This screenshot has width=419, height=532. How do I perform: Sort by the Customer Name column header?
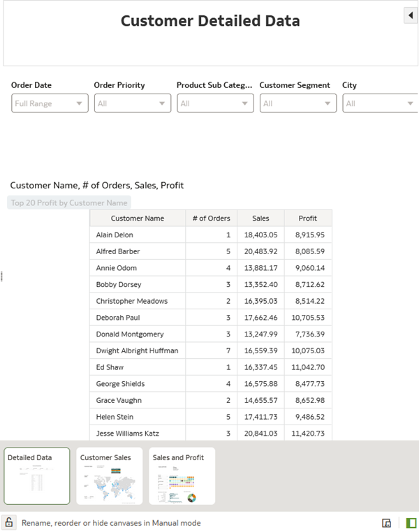tap(138, 219)
